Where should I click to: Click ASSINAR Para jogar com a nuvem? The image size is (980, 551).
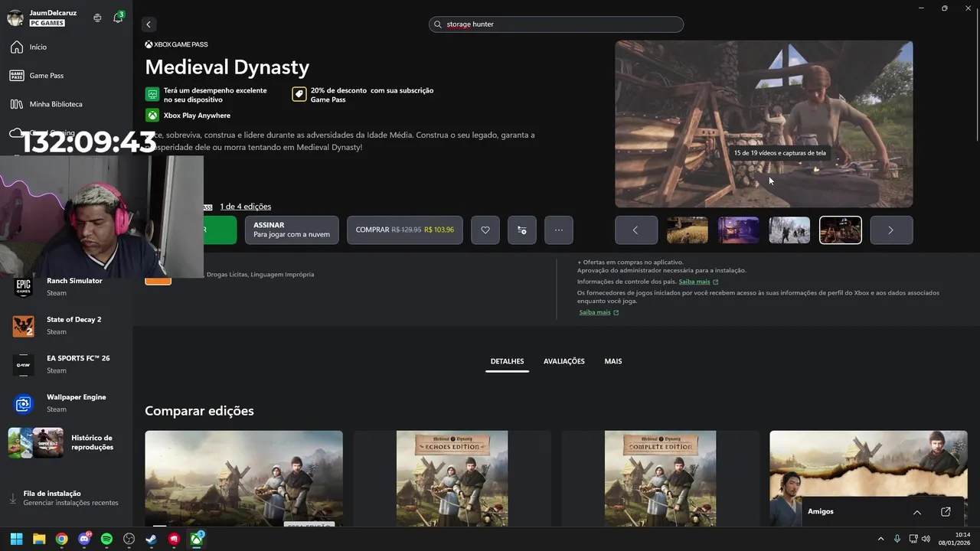[x=292, y=230]
